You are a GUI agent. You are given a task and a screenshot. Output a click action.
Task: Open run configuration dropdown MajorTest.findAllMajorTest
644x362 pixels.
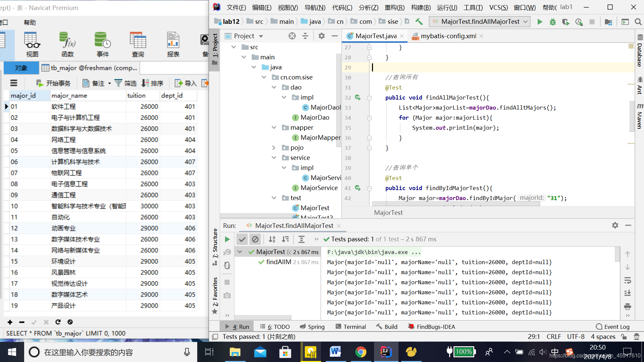coord(480,22)
